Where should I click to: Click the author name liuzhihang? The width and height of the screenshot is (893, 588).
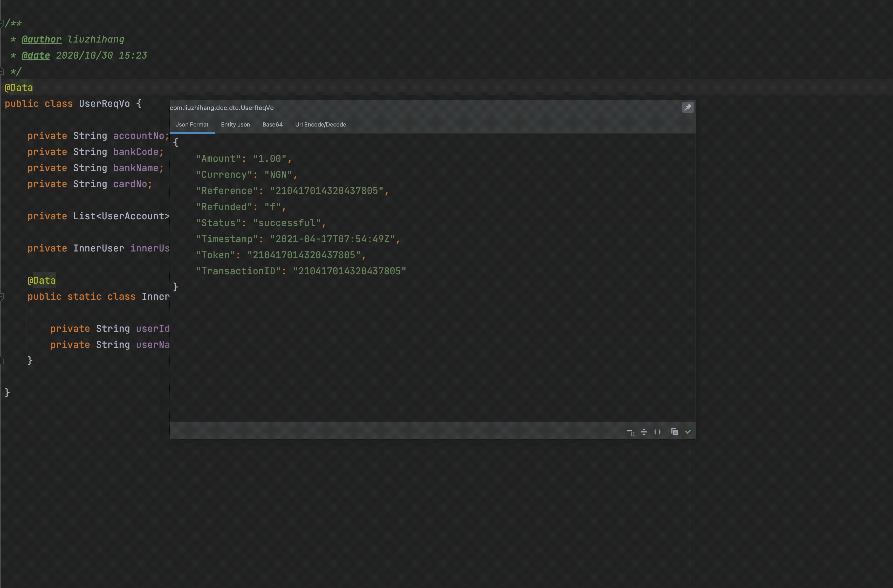(96, 39)
